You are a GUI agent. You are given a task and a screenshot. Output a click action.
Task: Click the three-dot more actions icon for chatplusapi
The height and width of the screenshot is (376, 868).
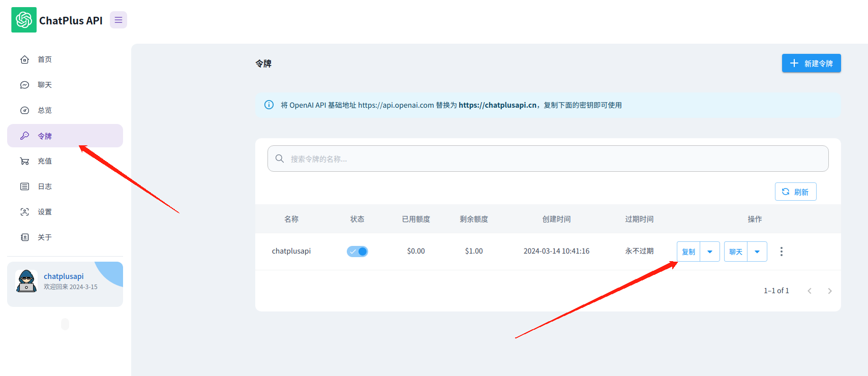coord(782,252)
